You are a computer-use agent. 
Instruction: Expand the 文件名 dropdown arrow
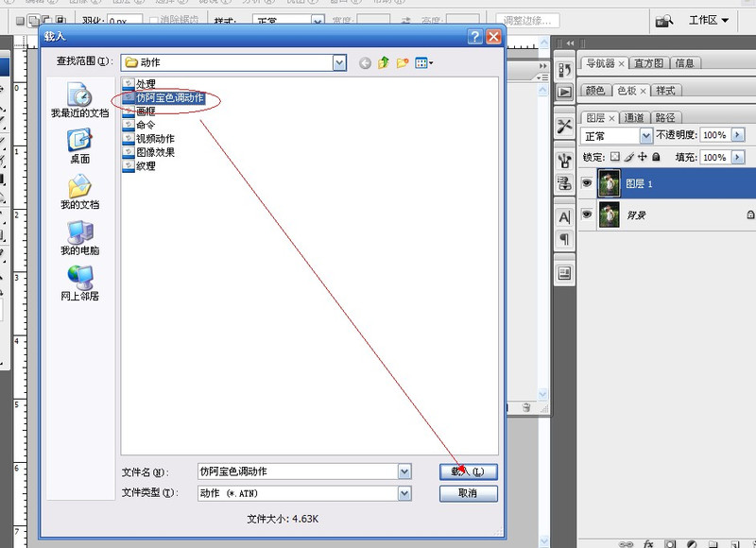(x=404, y=471)
